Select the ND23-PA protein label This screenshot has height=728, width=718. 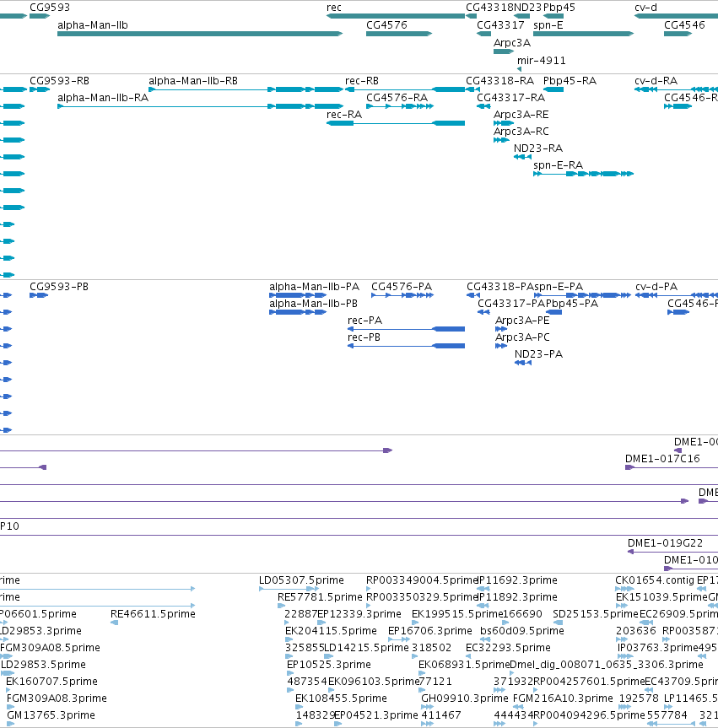(539, 353)
